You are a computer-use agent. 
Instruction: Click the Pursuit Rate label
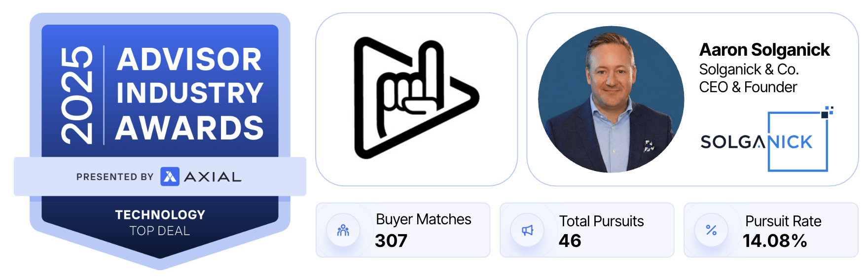(783, 221)
